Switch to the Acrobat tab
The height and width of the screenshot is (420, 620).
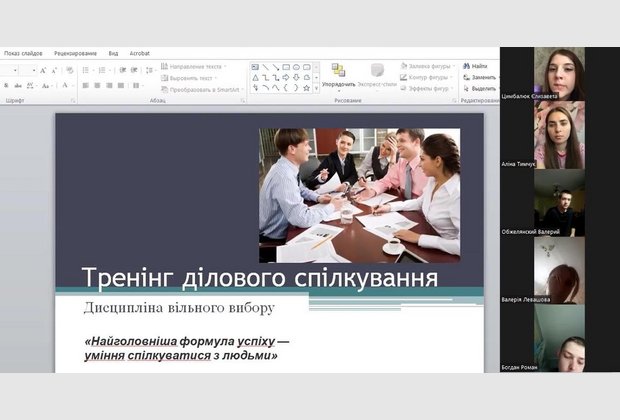[140, 53]
